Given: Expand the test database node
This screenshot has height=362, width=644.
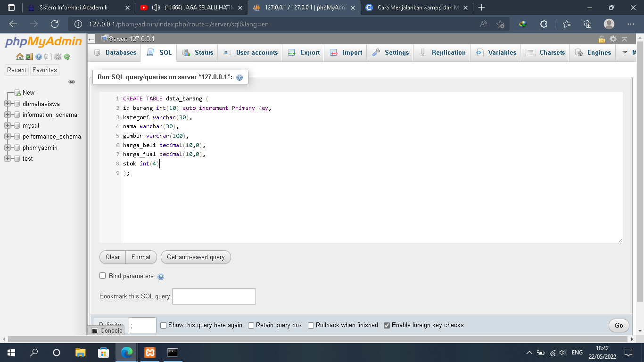Looking at the screenshot, I should [x=8, y=159].
